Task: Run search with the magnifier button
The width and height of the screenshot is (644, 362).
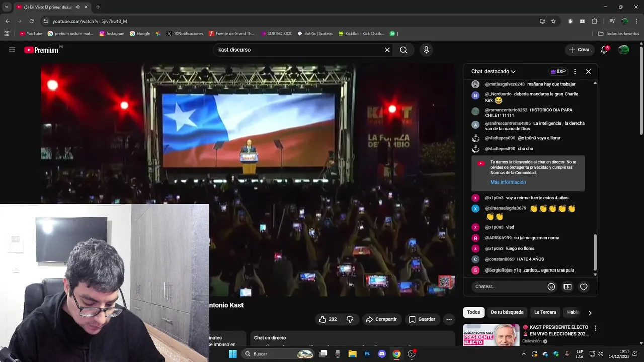Action: coord(404,50)
